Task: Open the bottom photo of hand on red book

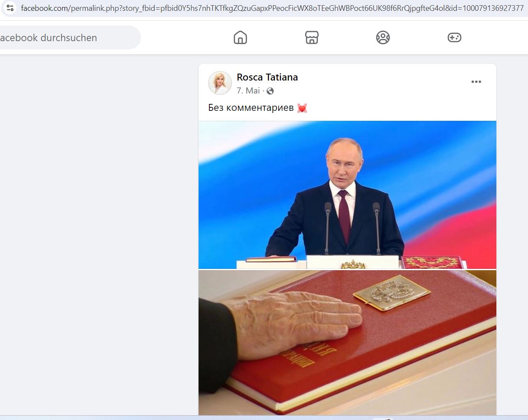Action: tap(347, 343)
